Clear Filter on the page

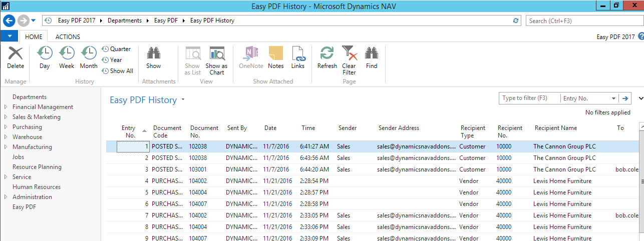click(x=349, y=61)
